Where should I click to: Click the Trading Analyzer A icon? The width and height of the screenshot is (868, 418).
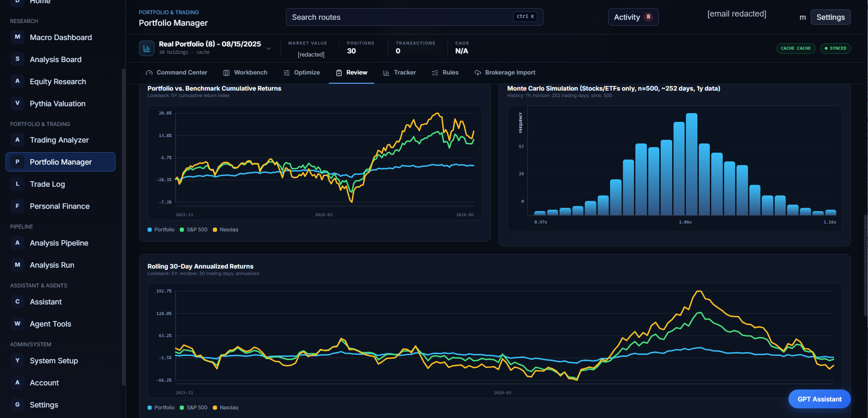tap(17, 140)
